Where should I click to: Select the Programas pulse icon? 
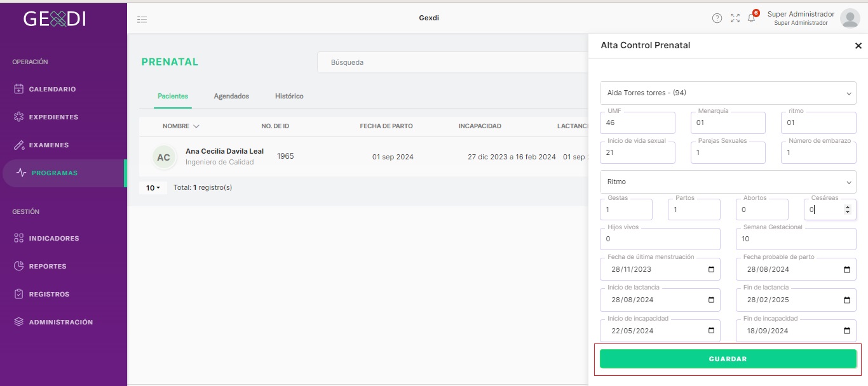pos(22,173)
